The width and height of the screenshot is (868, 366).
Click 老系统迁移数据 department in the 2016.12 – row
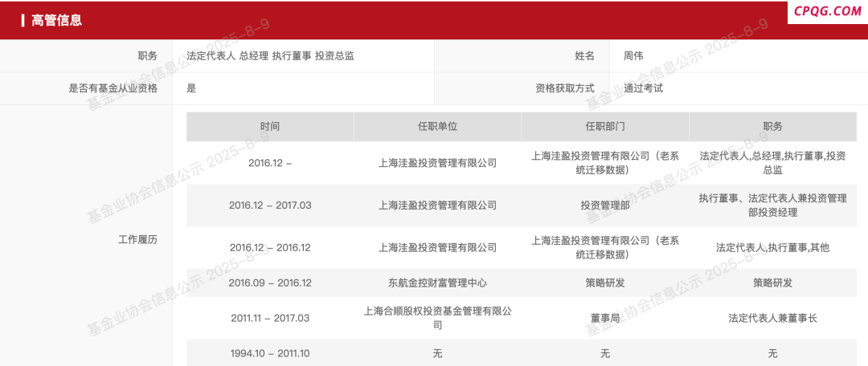tap(605, 163)
